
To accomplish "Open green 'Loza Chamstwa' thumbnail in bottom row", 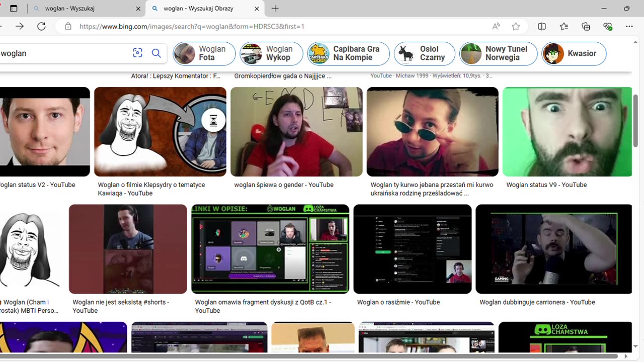I will click(565, 337).
